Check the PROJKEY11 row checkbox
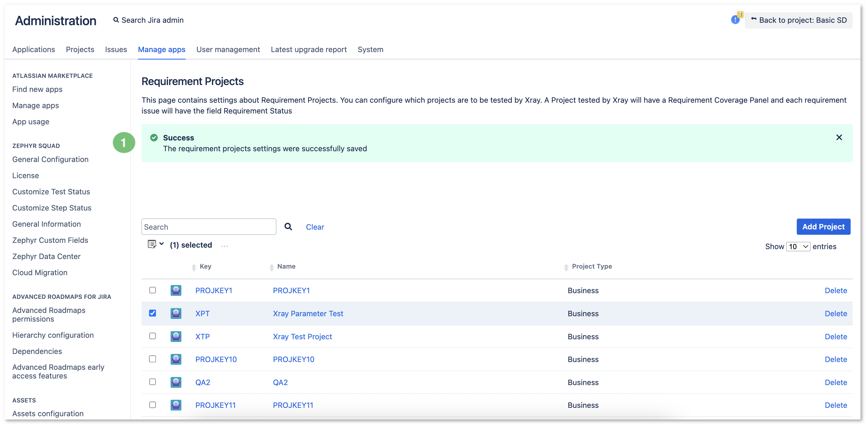 click(x=153, y=405)
